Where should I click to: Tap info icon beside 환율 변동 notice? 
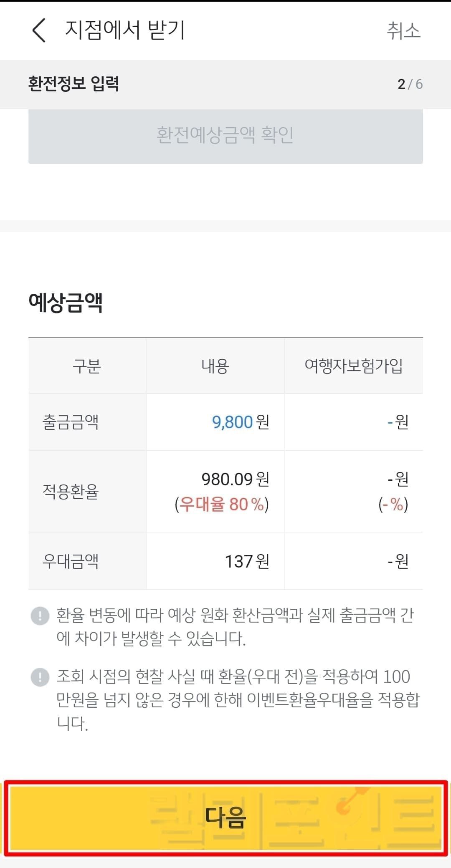[x=40, y=616]
